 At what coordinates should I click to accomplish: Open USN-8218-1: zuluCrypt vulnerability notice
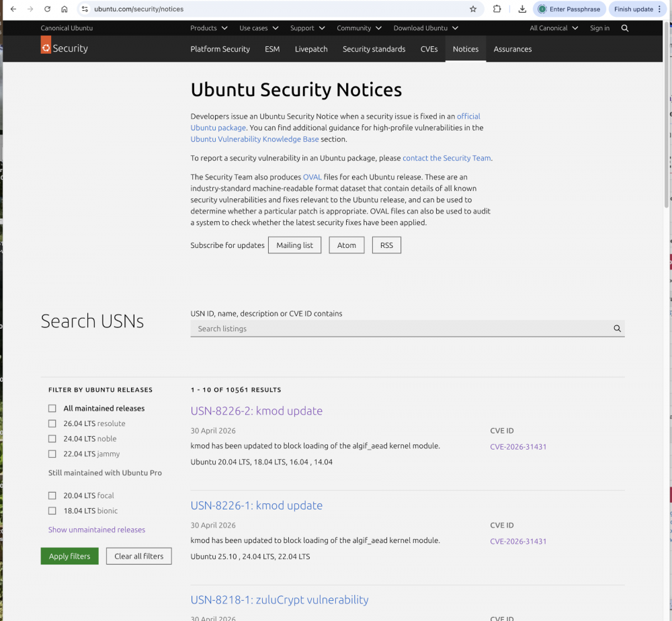click(280, 600)
